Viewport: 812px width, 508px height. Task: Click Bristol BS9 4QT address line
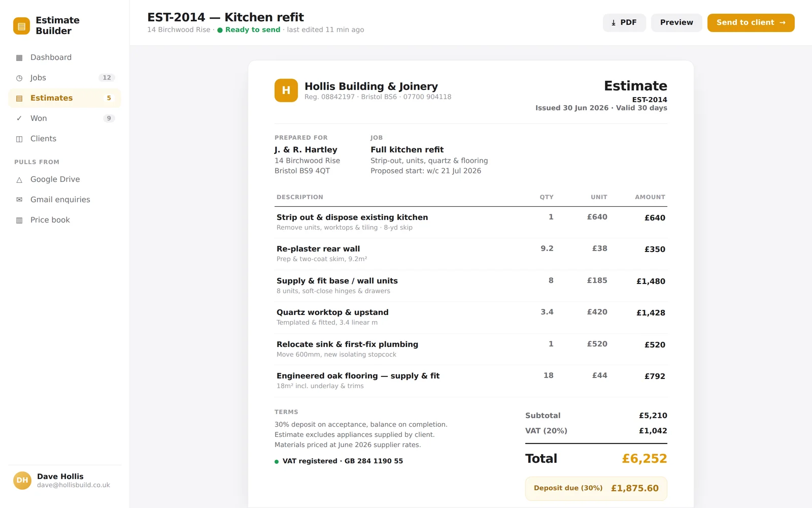[302, 171]
